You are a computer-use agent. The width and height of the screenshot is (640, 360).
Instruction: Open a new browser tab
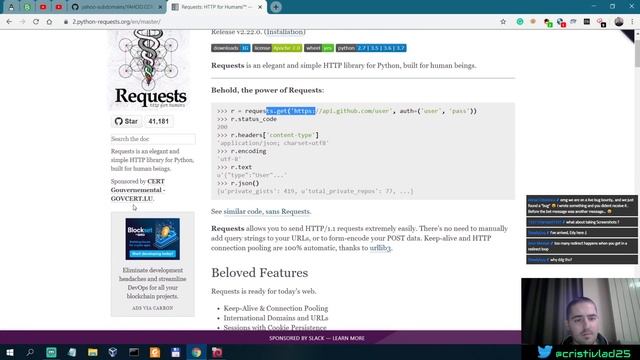276,7
